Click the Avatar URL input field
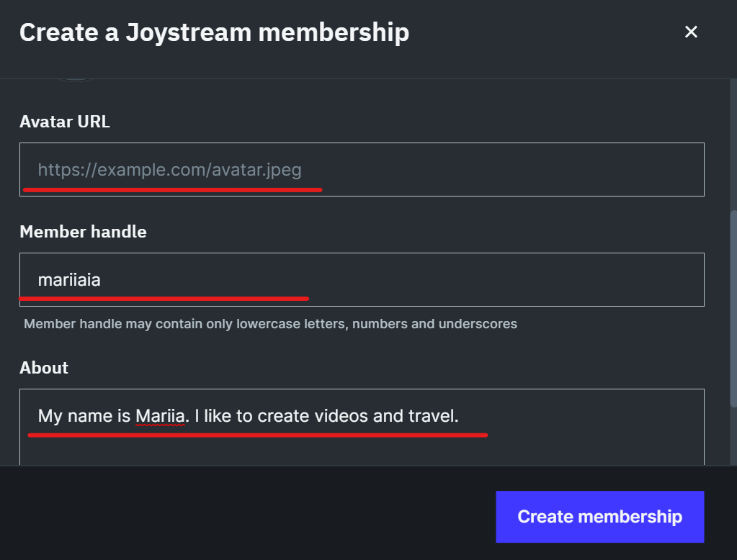This screenshot has width=737, height=560. click(x=362, y=170)
